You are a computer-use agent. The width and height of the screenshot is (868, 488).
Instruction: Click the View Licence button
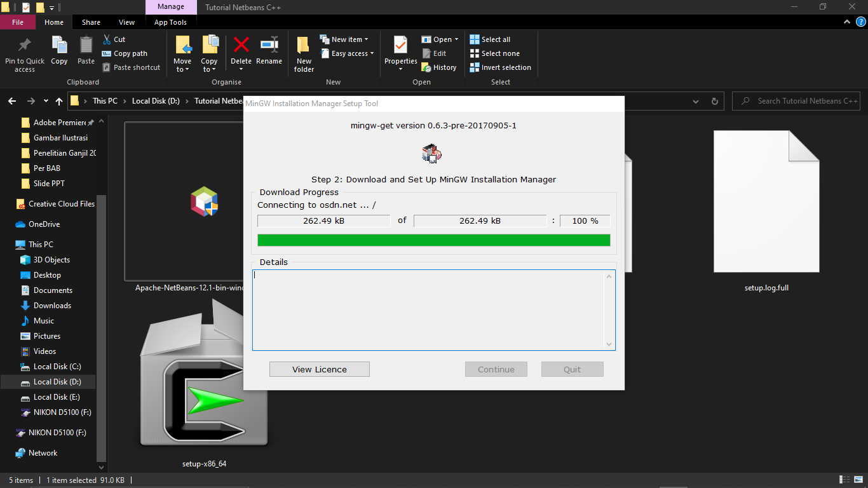(319, 369)
